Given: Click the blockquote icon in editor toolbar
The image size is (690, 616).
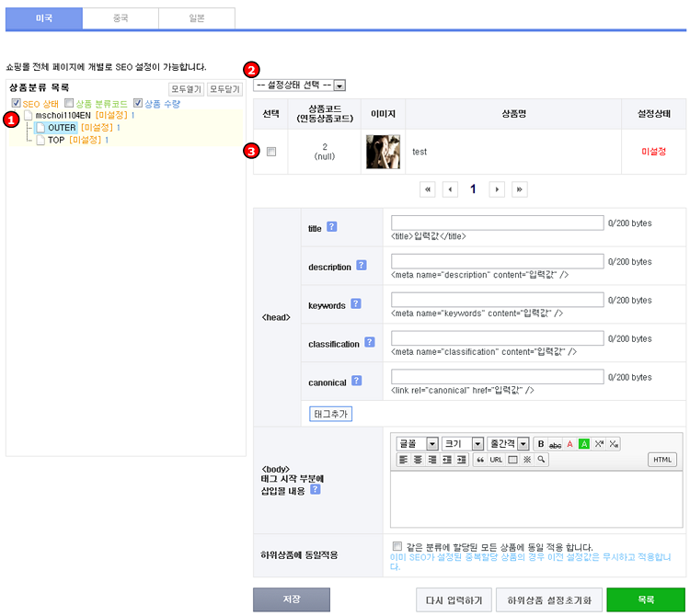Looking at the screenshot, I should click(479, 460).
